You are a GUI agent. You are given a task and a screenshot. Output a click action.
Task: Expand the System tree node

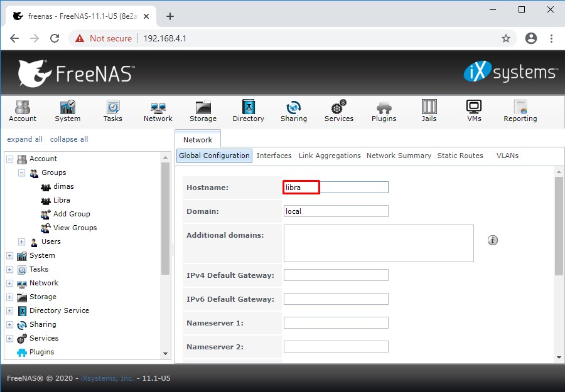point(9,255)
